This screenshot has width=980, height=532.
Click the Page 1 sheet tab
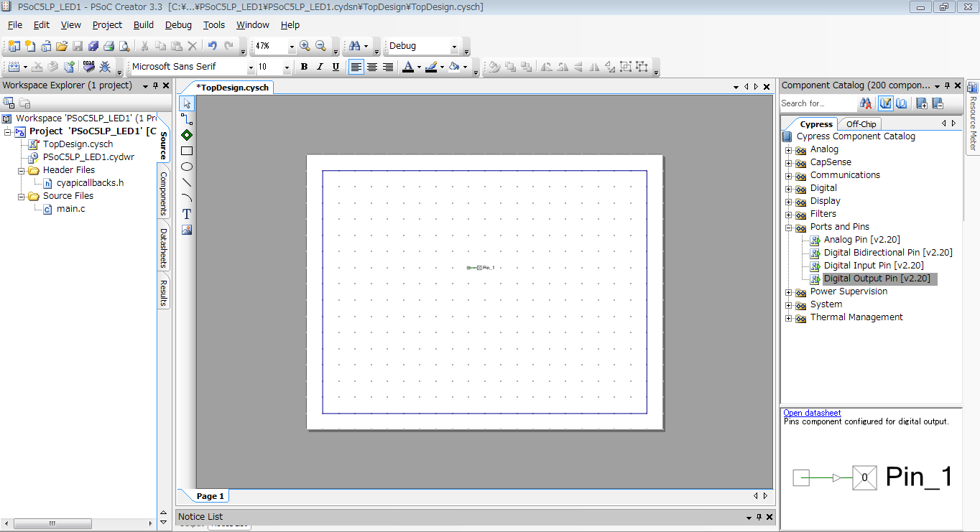211,496
